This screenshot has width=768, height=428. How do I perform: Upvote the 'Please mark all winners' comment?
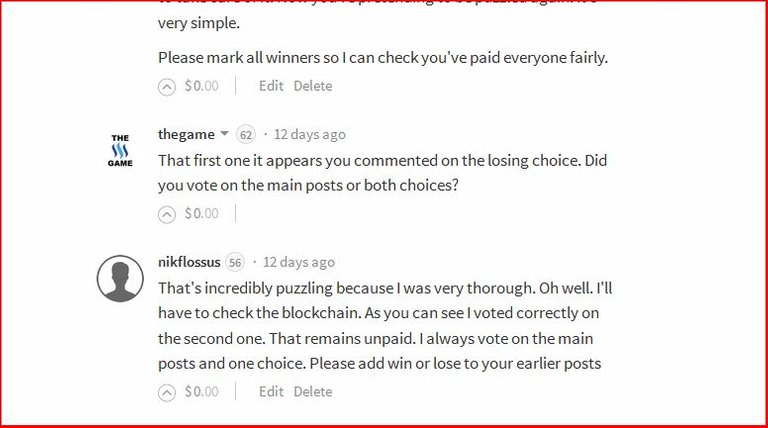(x=167, y=87)
